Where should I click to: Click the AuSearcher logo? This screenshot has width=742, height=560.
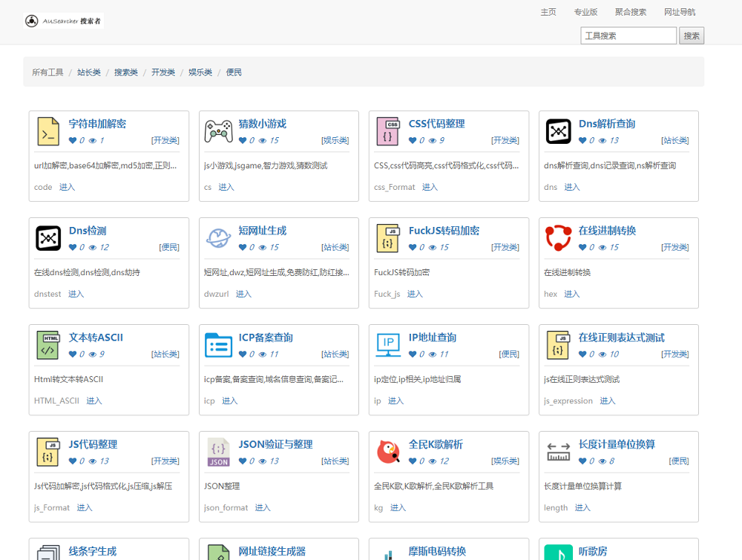pyautogui.click(x=63, y=21)
